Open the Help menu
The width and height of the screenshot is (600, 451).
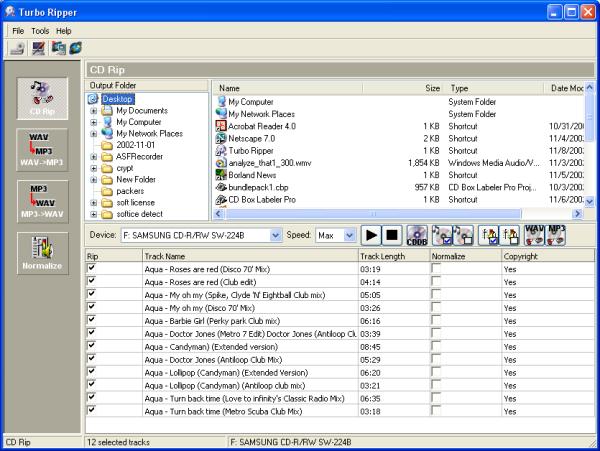tap(64, 31)
